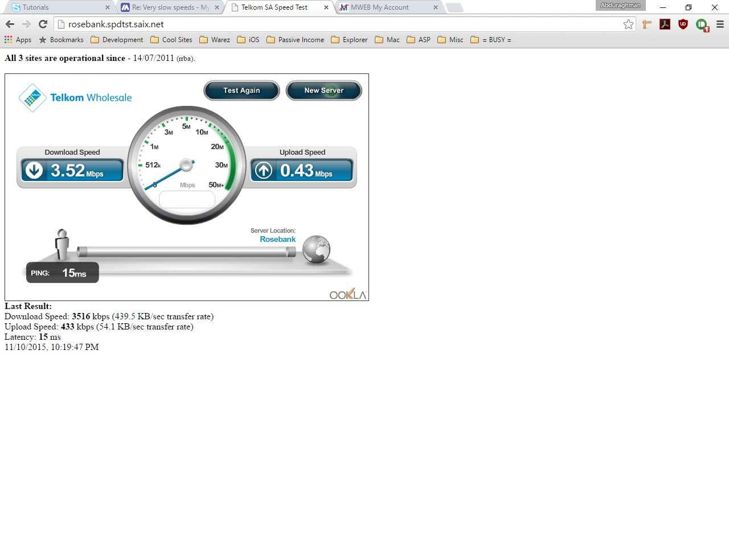Click the green extension icon with badge
This screenshot has width=729, height=560.
[x=702, y=24]
